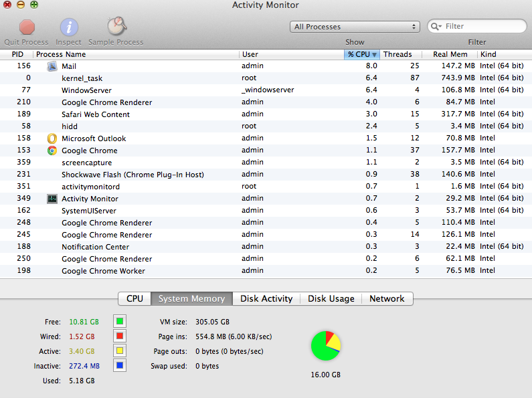
Task: Click the Mail app icon in process list
Action: pyautogui.click(x=52, y=66)
